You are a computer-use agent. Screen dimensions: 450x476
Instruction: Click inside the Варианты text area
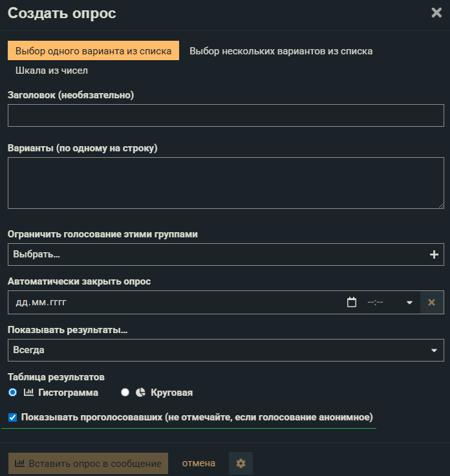226,183
